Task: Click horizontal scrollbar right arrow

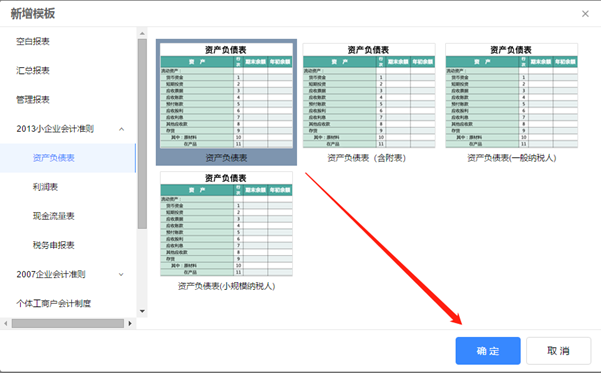Action: coord(130,324)
